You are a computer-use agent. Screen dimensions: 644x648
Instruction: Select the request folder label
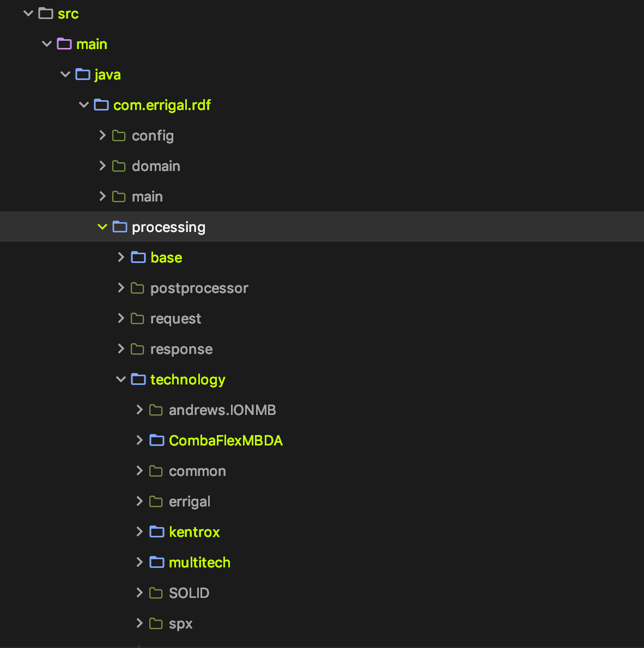175,319
